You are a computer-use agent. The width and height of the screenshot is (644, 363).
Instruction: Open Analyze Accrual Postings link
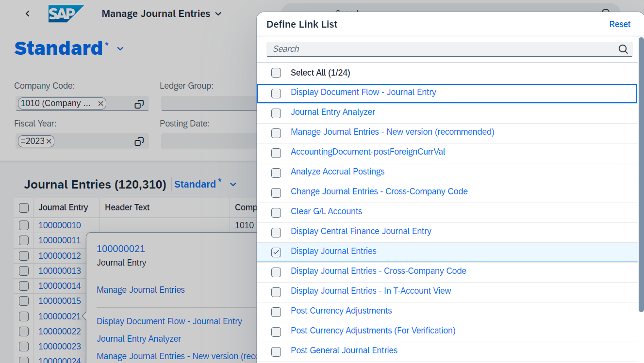[x=338, y=172]
